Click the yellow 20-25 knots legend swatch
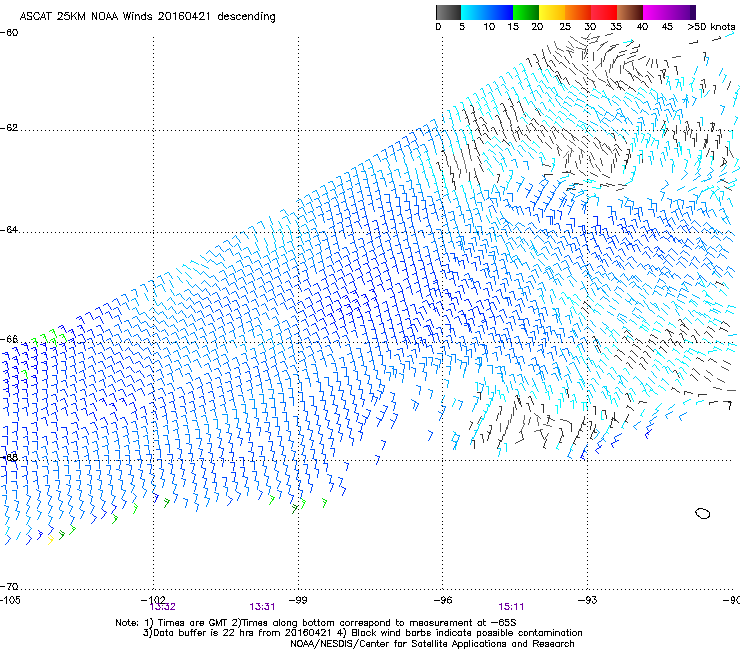The image size is (740, 650). (552, 12)
